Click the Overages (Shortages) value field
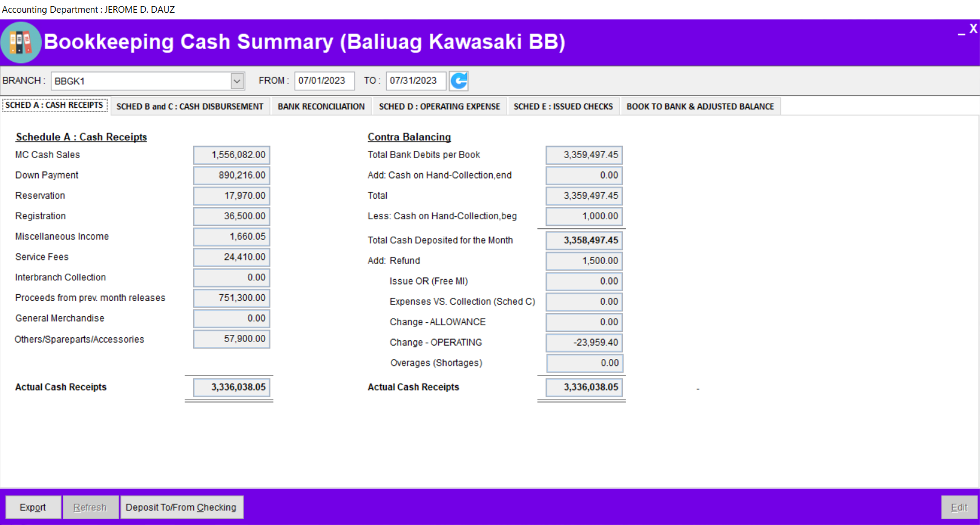The height and width of the screenshot is (525, 980). [x=585, y=363]
